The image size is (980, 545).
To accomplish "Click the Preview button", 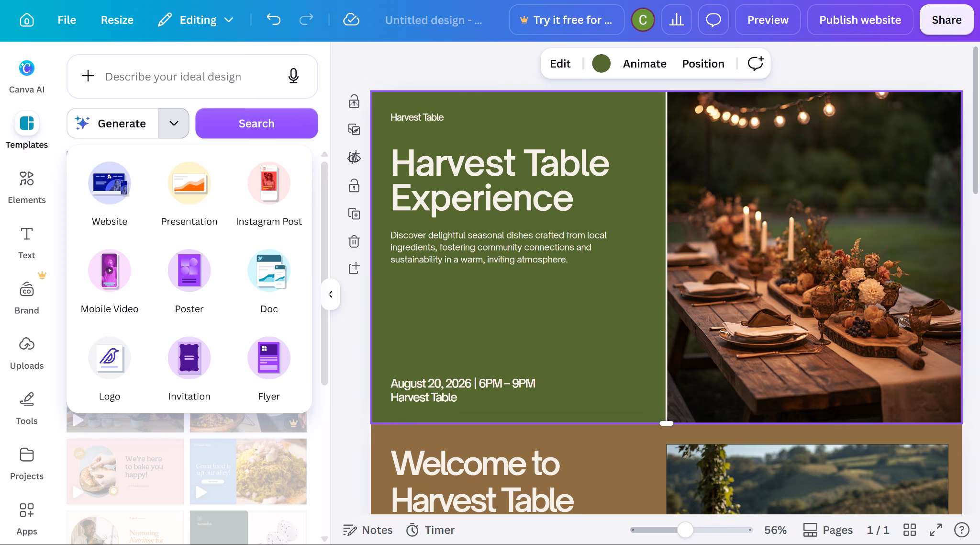I will coord(768,20).
